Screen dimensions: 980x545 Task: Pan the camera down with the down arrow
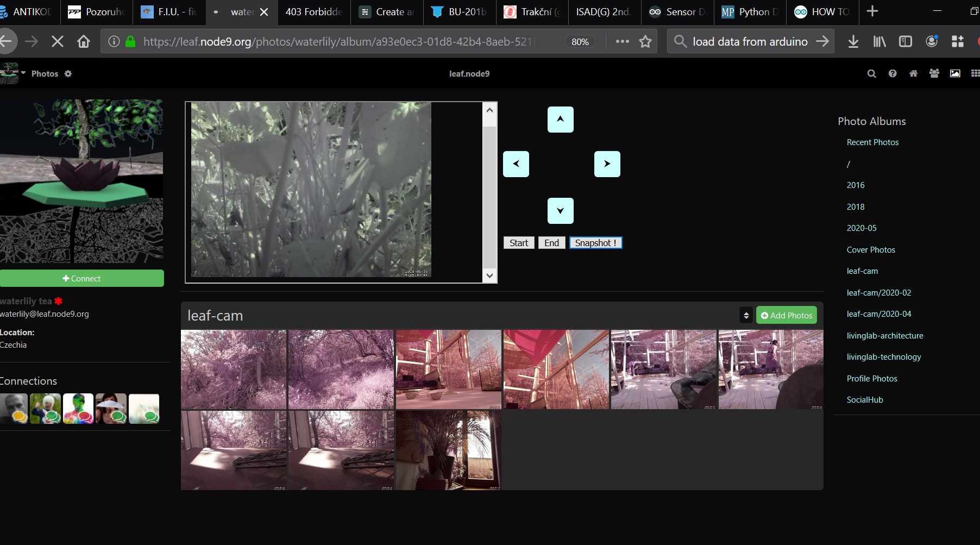(560, 211)
